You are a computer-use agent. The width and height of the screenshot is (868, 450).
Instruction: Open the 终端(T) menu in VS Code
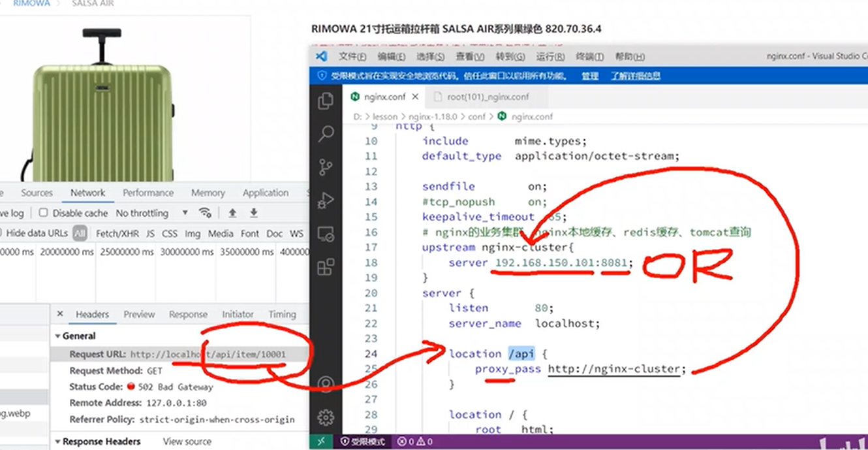(x=589, y=57)
